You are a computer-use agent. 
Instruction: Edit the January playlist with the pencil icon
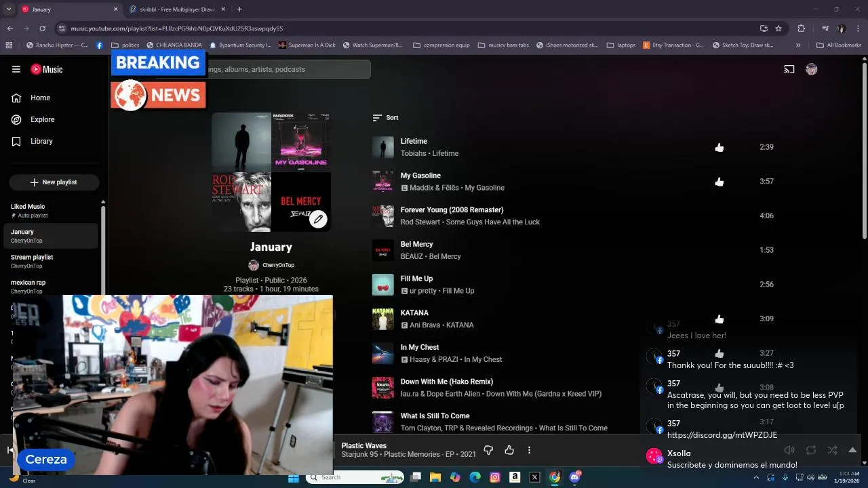[x=318, y=219]
